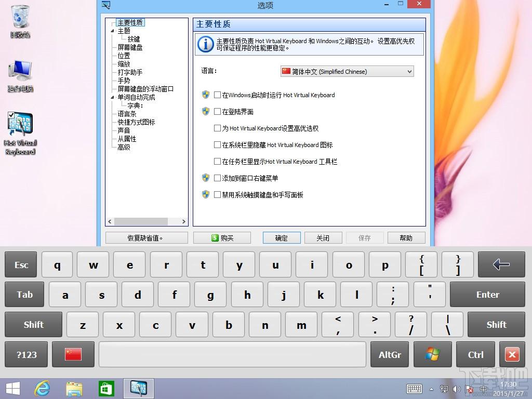Select 位置 in the tree
Screen dimensions: 532x399
click(124, 56)
